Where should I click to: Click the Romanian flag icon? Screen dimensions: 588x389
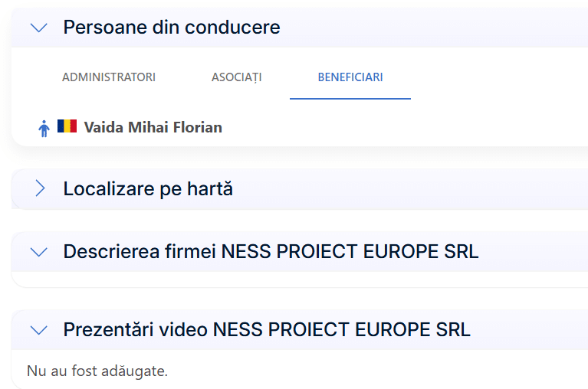pos(67,126)
